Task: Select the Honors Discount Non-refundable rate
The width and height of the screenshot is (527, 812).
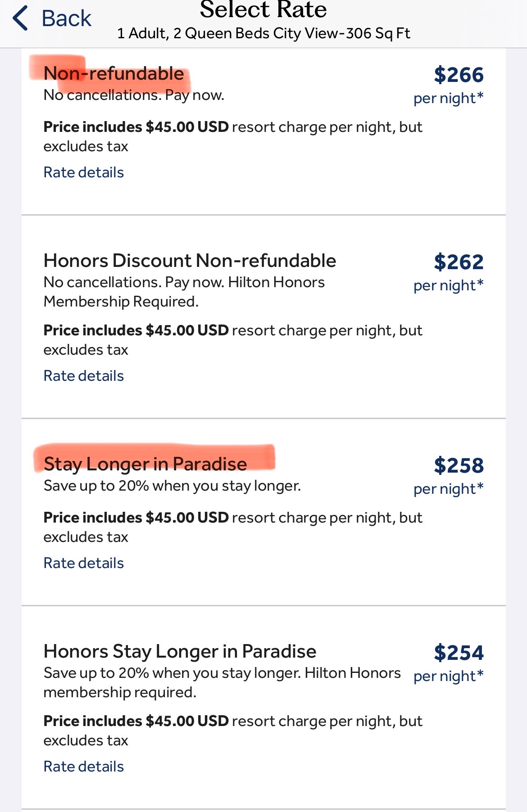Action: coord(190,261)
